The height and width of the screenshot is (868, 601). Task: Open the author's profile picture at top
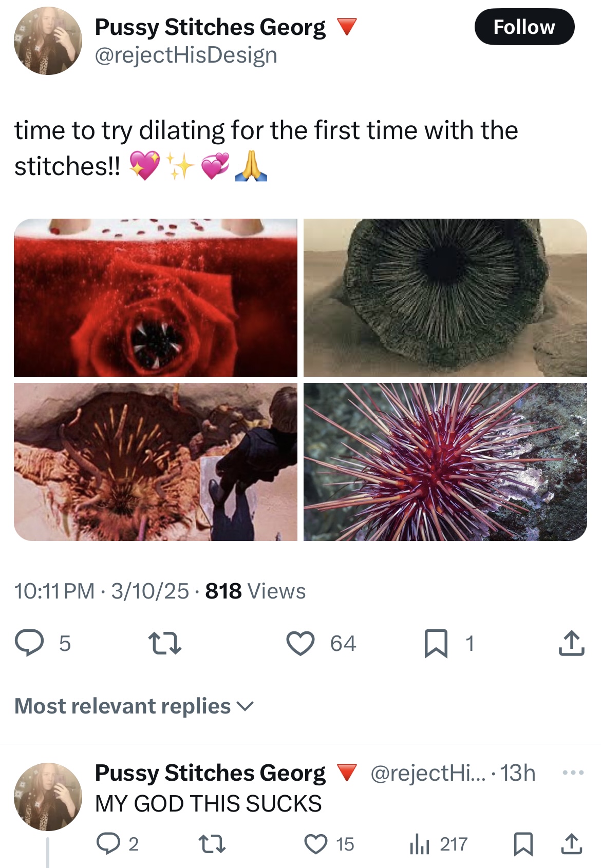click(48, 41)
